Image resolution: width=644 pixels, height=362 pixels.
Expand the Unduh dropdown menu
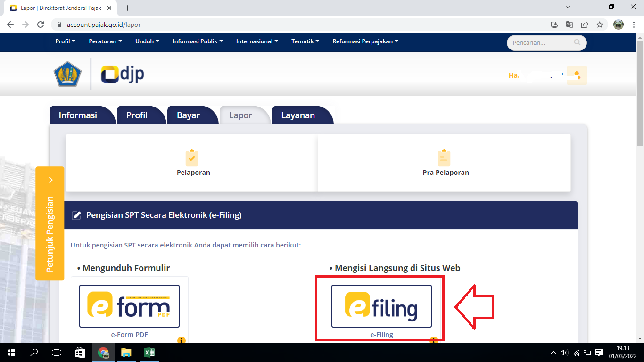[x=147, y=41]
